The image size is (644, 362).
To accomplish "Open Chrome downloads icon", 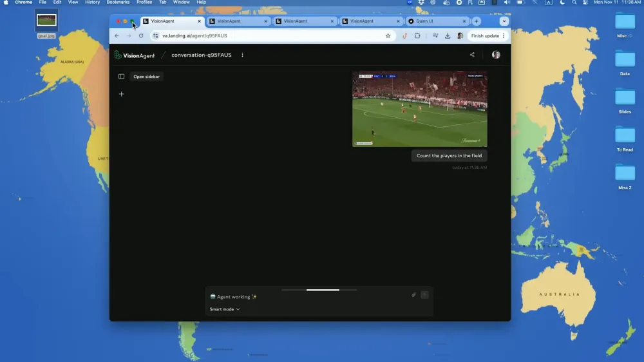I will [x=448, y=35].
